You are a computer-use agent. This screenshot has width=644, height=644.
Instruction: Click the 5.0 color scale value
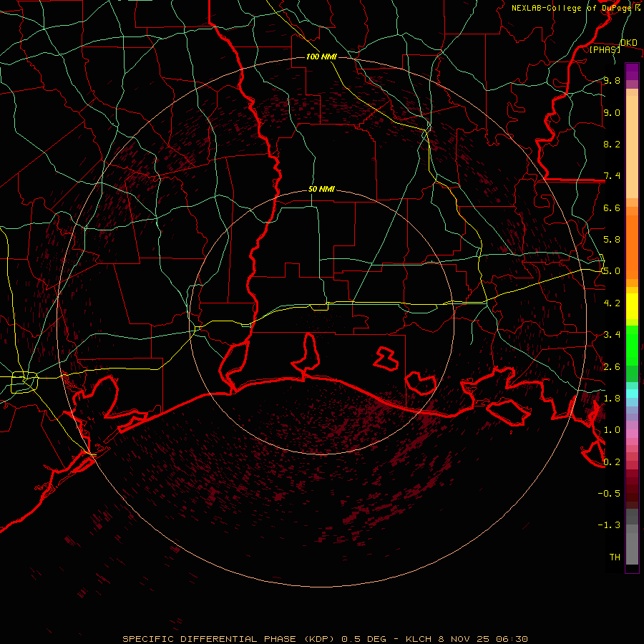pyautogui.click(x=612, y=271)
